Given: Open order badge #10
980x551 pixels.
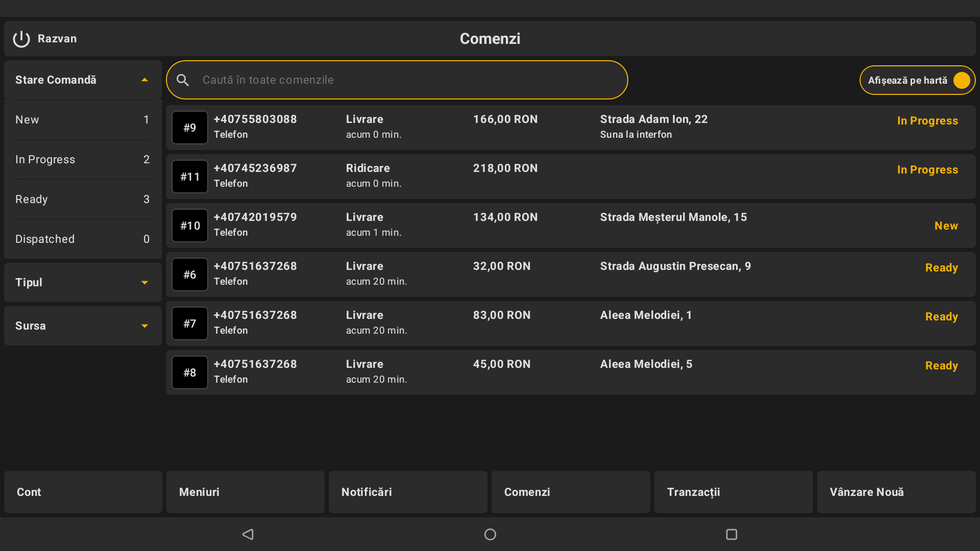Looking at the screenshot, I should tap(190, 226).
